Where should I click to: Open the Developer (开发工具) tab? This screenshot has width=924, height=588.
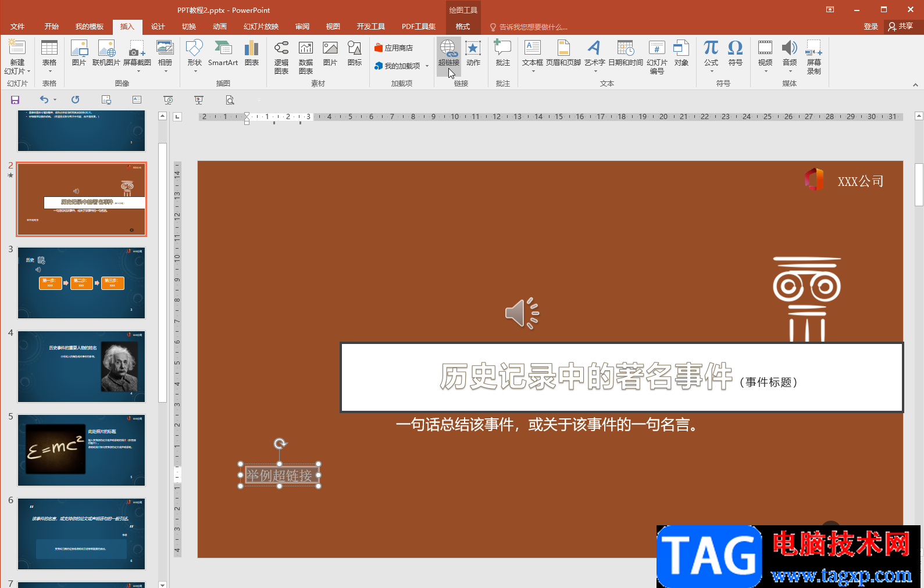click(x=371, y=27)
